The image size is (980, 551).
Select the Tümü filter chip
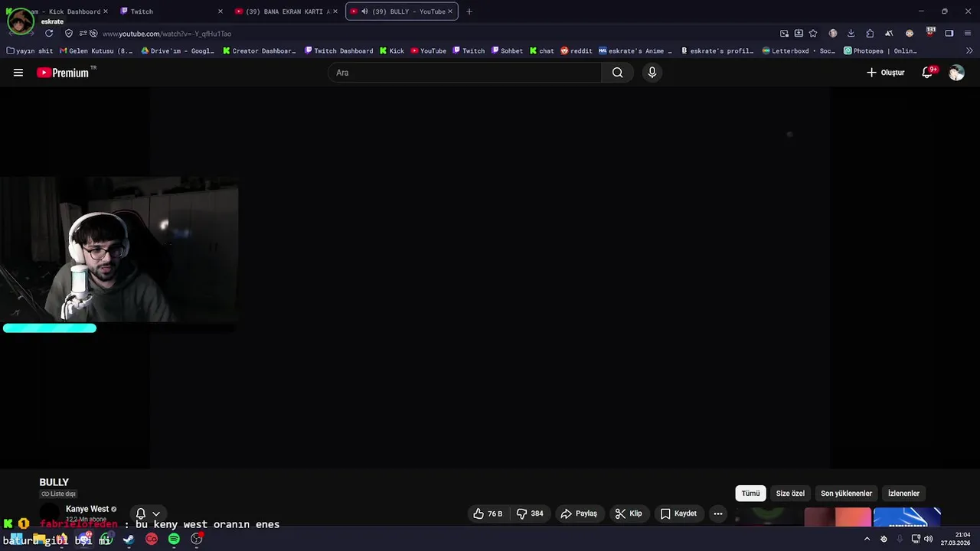pos(750,494)
